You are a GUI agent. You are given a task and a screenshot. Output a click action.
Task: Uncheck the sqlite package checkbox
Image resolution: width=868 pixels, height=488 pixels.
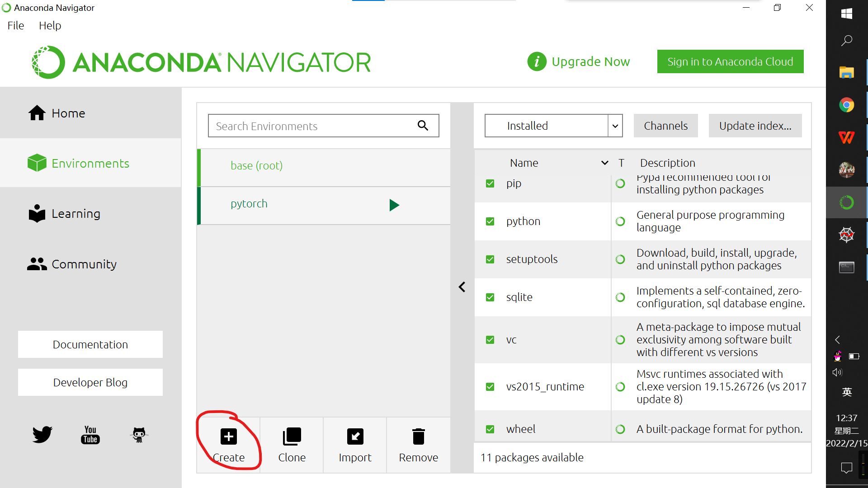pos(490,297)
